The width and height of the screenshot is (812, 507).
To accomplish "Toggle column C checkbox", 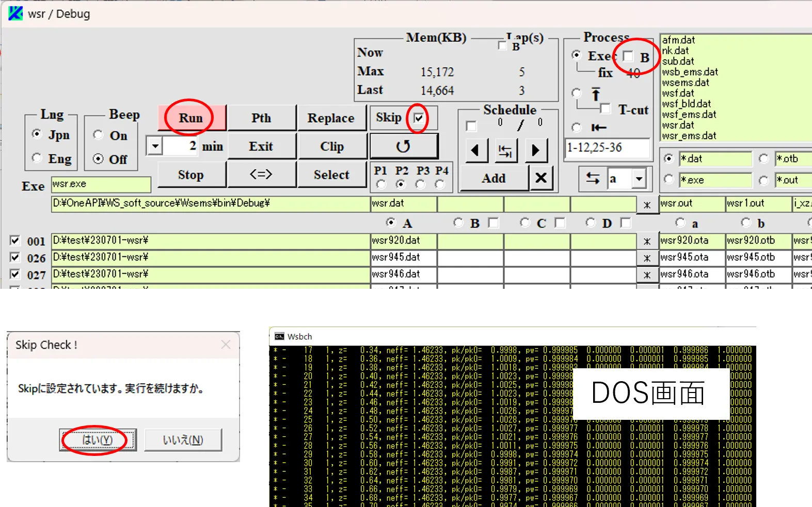I will point(560,222).
